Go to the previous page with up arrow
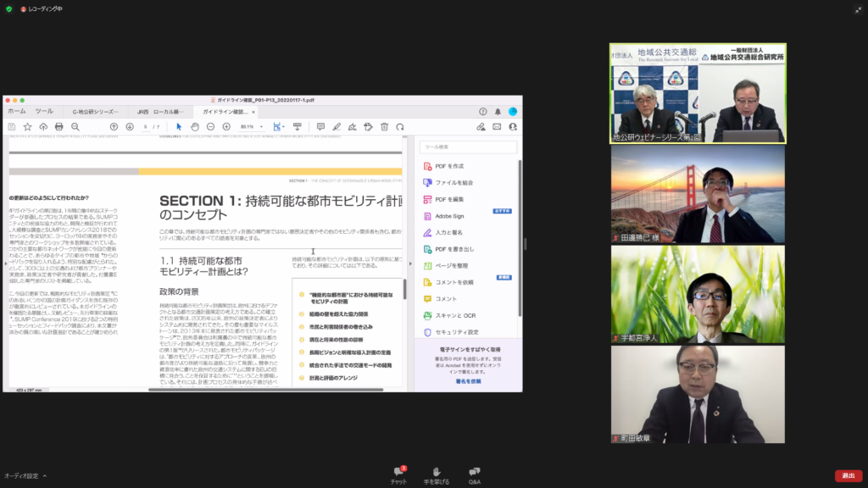 point(114,126)
